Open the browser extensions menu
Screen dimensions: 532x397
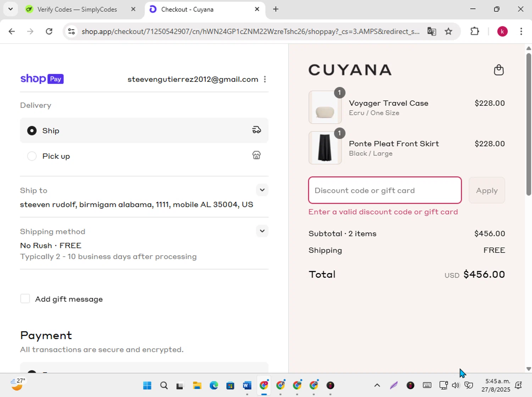pos(475,31)
